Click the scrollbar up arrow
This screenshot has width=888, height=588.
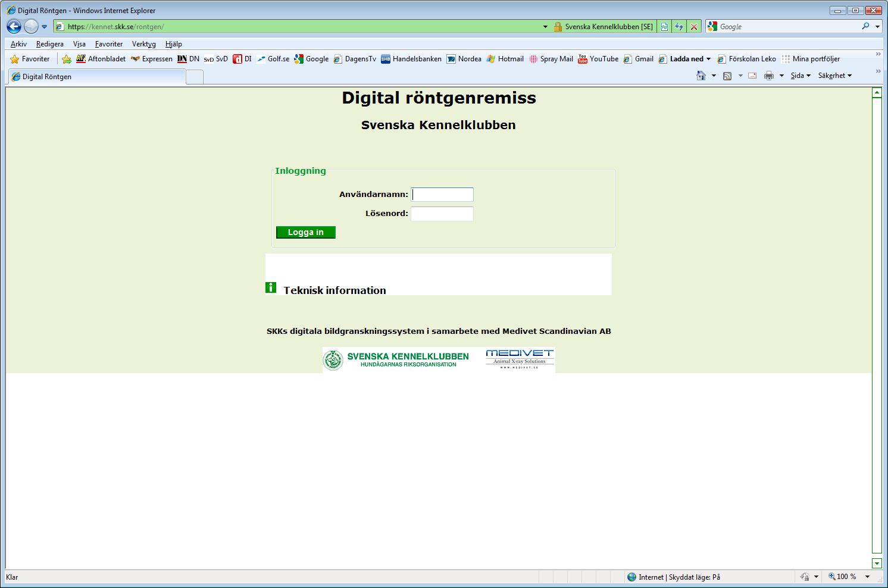pos(877,92)
